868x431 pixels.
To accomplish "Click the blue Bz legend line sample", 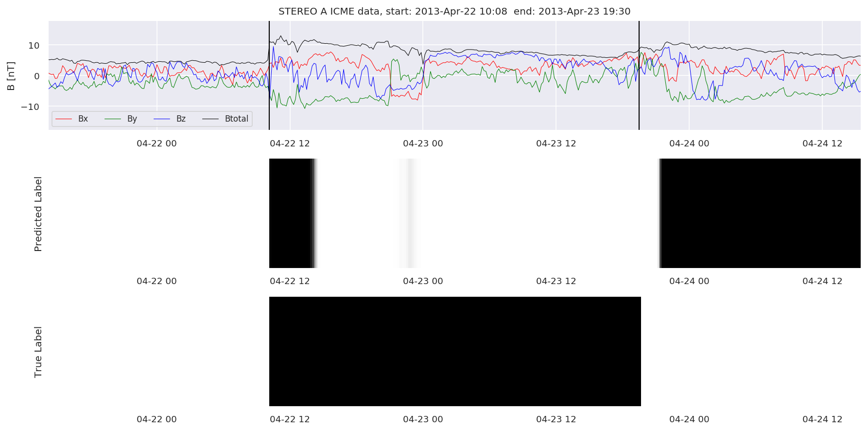I will pyautogui.click(x=162, y=119).
